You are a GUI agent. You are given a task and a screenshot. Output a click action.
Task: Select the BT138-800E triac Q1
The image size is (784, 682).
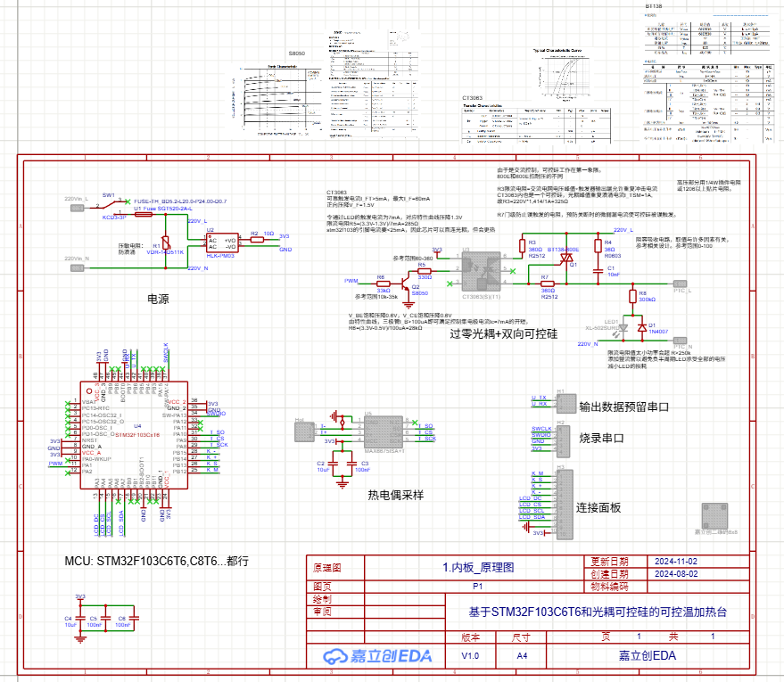564,259
